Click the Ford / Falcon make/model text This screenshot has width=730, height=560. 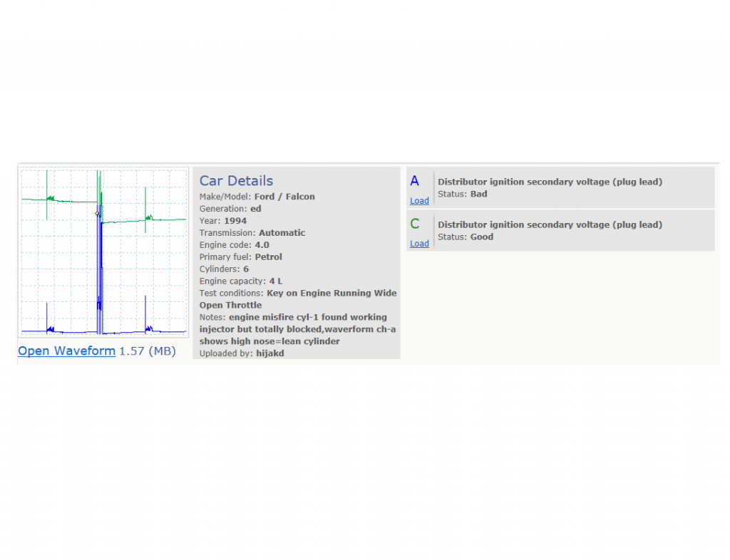click(284, 197)
